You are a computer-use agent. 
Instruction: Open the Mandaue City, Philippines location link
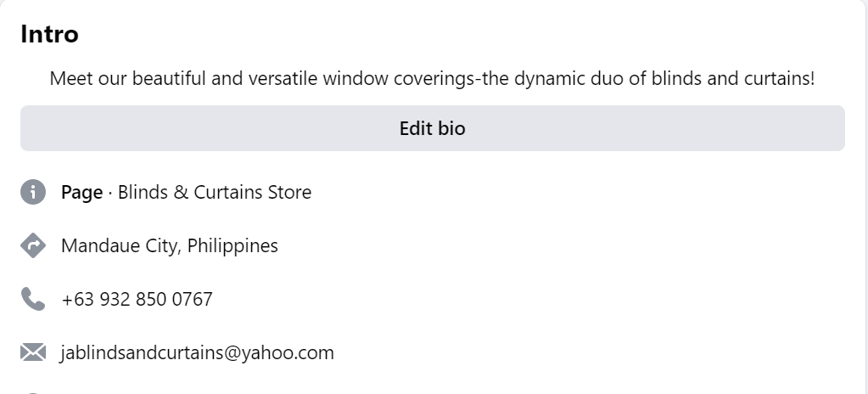point(169,245)
